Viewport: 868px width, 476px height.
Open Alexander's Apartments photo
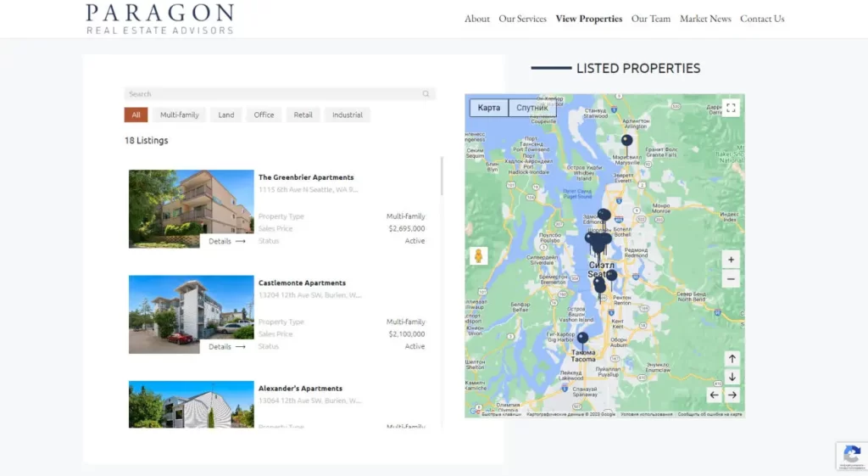pyautogui.click(x=191, y=404)
